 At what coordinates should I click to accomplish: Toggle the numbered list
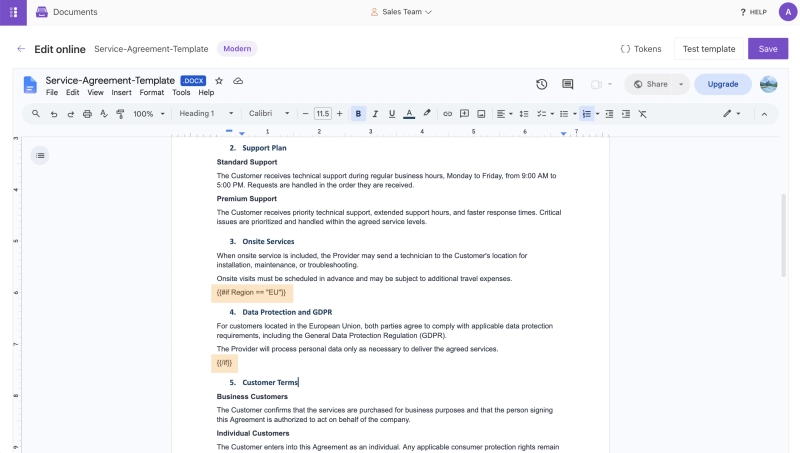[x=587, y=114]
